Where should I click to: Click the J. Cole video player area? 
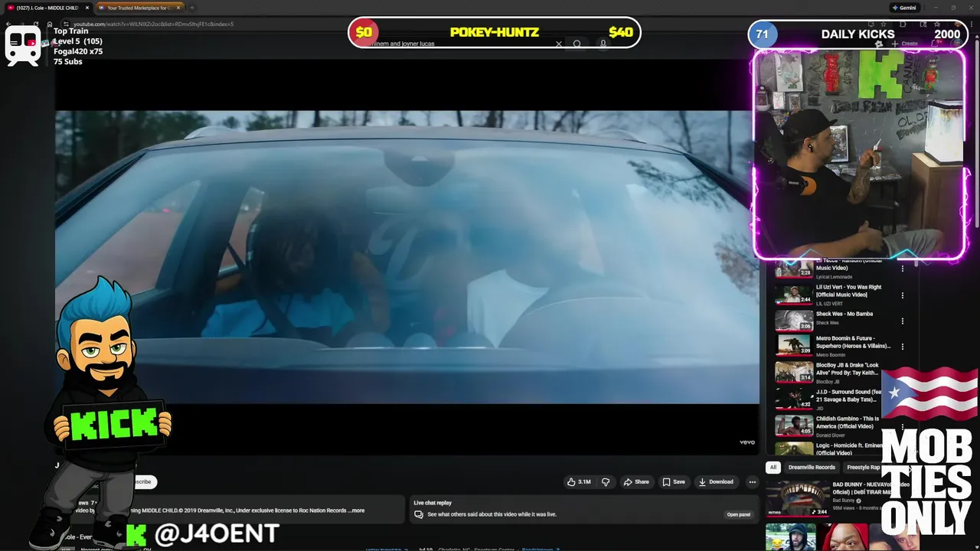[407, 257]
